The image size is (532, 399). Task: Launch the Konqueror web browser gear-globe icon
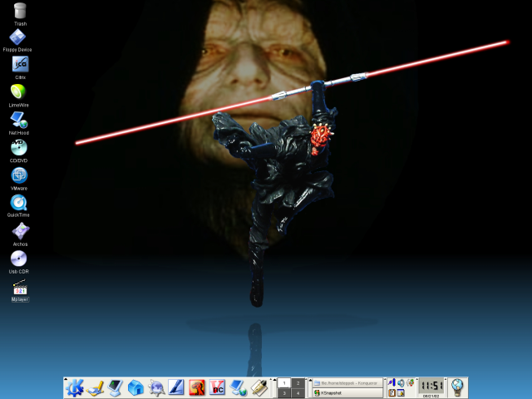click(156, 388)
